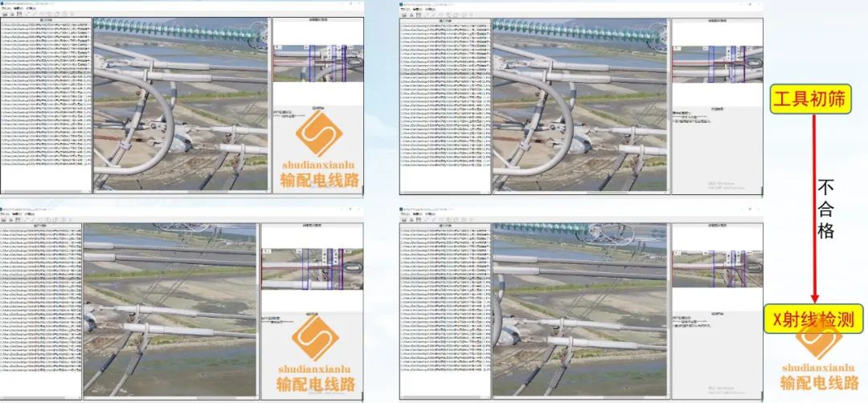The image size is (868, 403).
Task: Click the third (save) toolbar icon in the top-right window
Action: (x=419, y=15)
